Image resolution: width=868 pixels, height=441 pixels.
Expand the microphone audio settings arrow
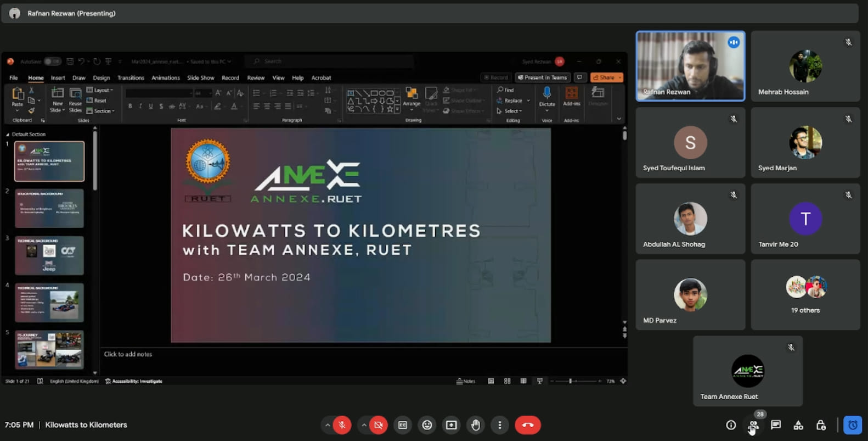pyautogui.click(x=328, y=425)
